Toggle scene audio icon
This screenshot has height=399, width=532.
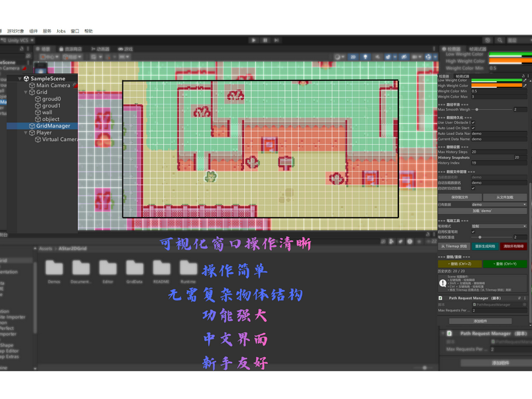377,57
